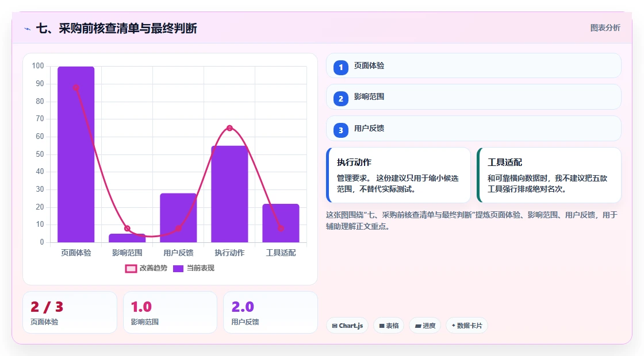
Task: Click the 图表分析 label in the header
Action: click(605, 28)
